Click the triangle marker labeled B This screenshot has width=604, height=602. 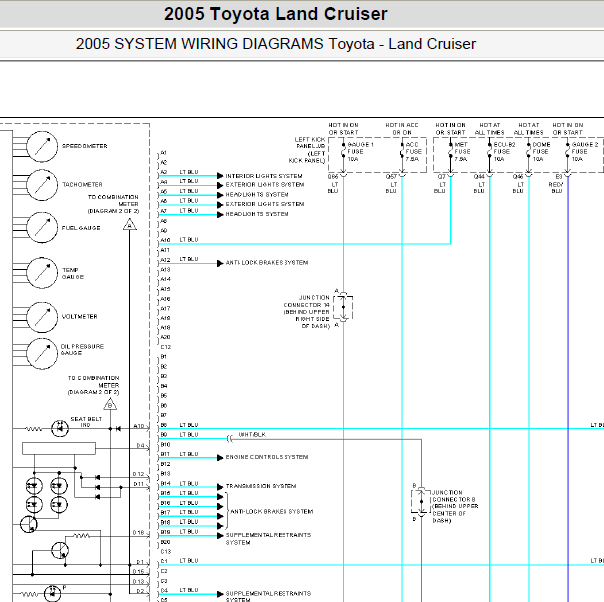point(110,404)
